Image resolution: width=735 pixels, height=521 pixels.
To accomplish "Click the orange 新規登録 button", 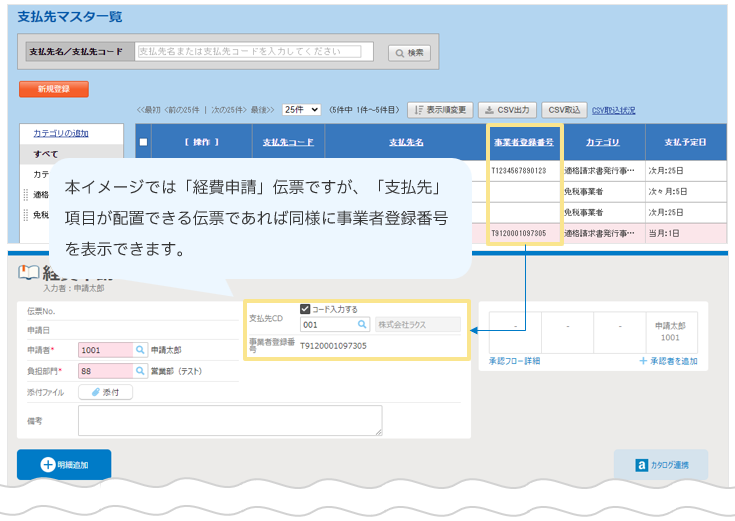I will pos(53,89).
